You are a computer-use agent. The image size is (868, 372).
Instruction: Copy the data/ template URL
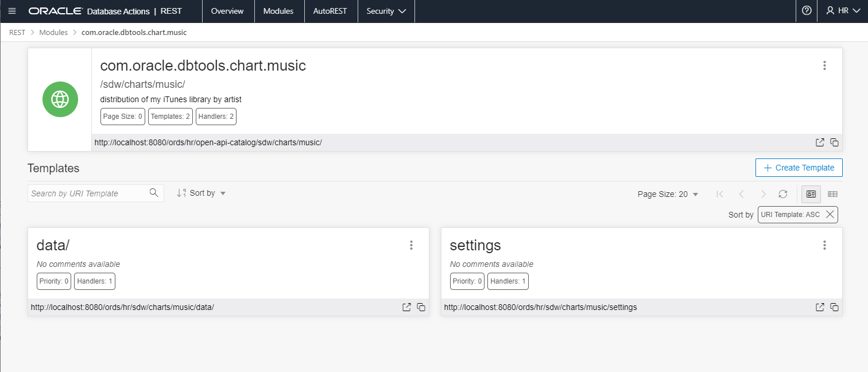click(421, 307)
